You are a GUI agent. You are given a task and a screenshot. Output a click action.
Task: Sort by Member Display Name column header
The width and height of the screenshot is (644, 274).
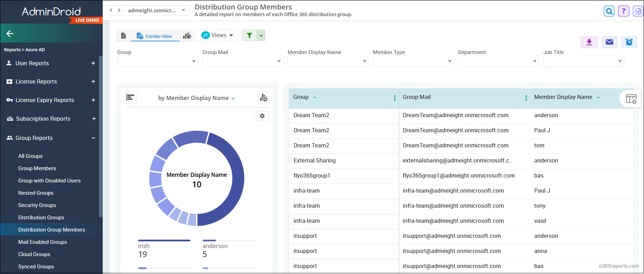coord(563,97)
